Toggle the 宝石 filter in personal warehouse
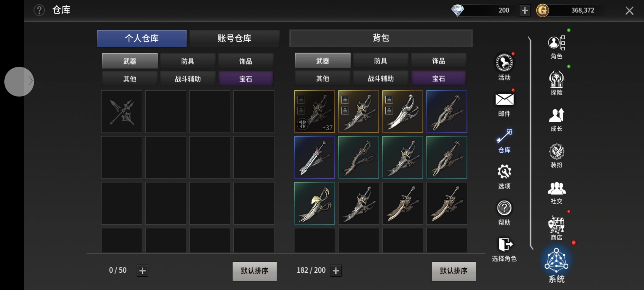 click(x=246, y=79)
